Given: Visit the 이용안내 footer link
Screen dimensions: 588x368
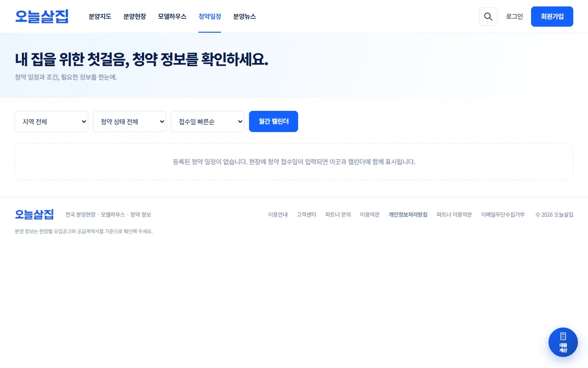Looking at the screenshot, I should tap(278, 215).
